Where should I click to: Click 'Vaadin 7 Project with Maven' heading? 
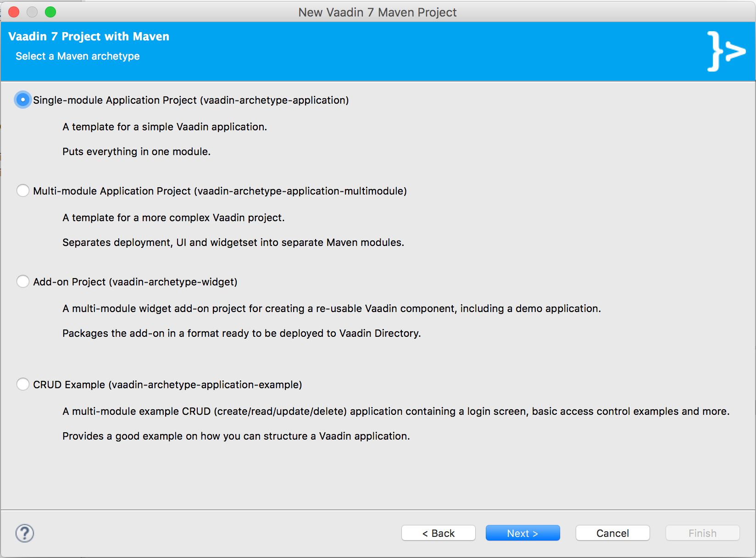click(x=89, y=36)
